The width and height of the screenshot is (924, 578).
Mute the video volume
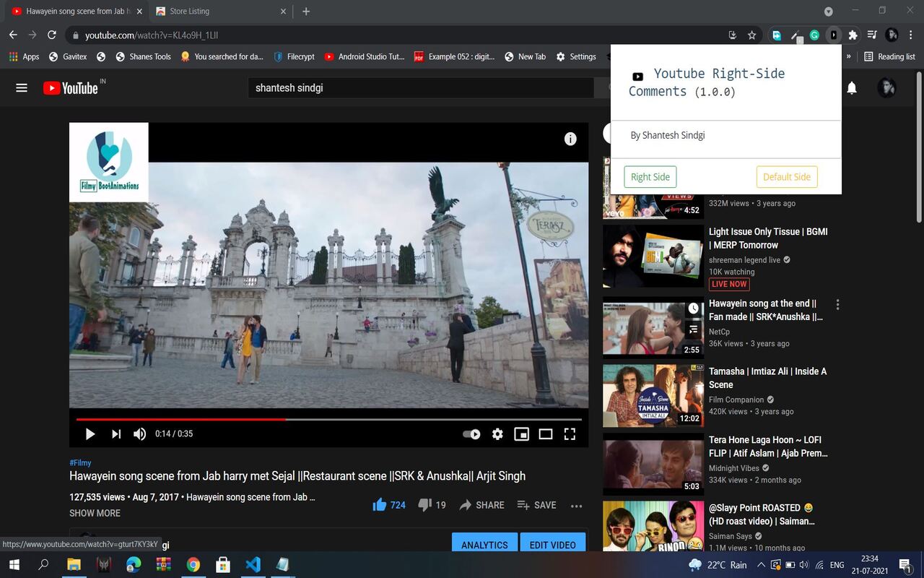click(139, 433)
